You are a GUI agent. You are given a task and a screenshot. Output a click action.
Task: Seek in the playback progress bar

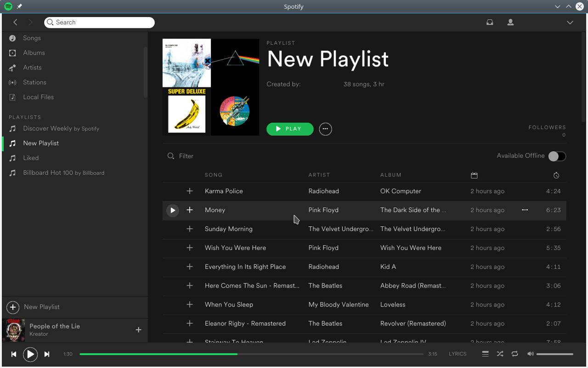click(x=251, y=354)
